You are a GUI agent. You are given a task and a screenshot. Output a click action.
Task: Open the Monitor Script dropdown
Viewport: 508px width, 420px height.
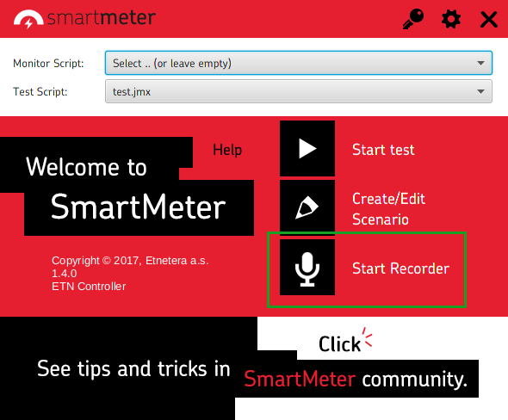(x=299, y=63)
